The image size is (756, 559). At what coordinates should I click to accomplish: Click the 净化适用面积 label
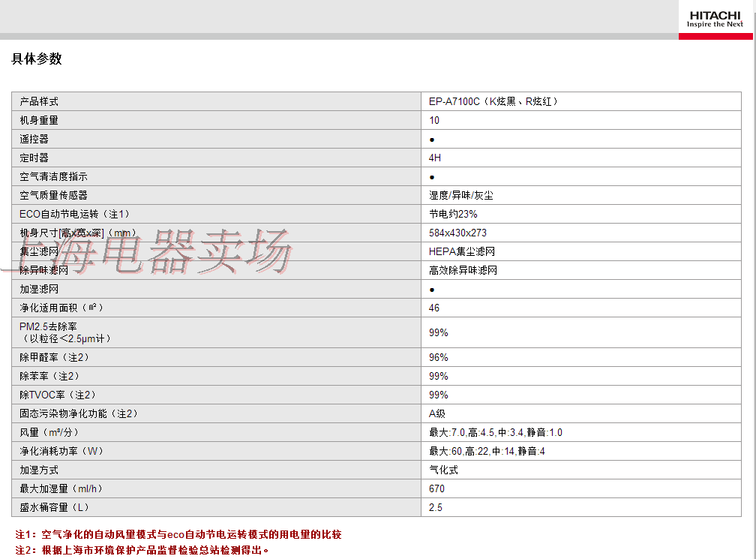pyautogui.click(x=61, y=308)
